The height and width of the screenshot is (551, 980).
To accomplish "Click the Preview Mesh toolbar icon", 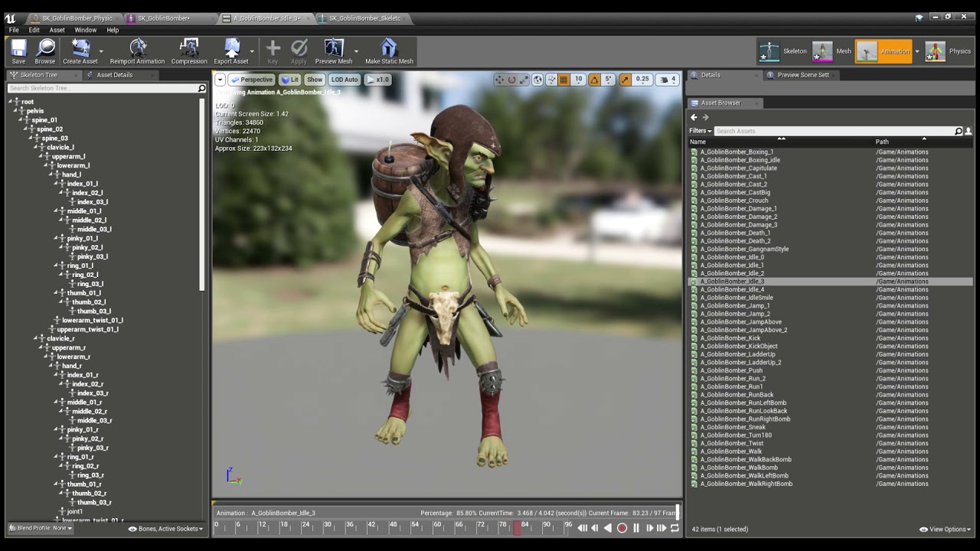I will point(334,52).
